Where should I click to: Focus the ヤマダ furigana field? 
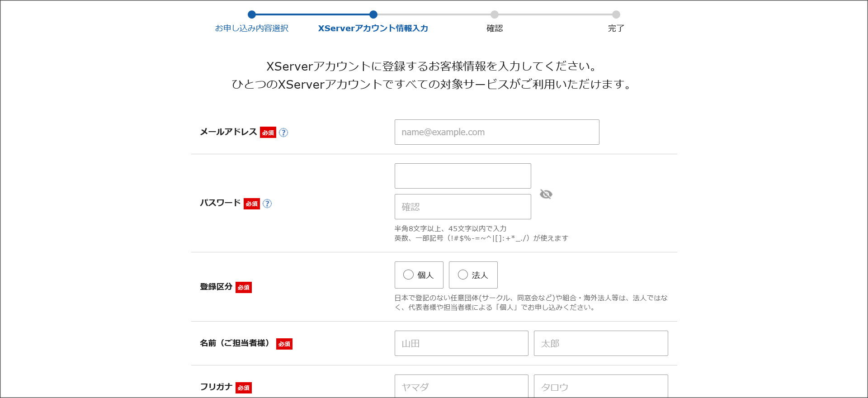point(462,386)
